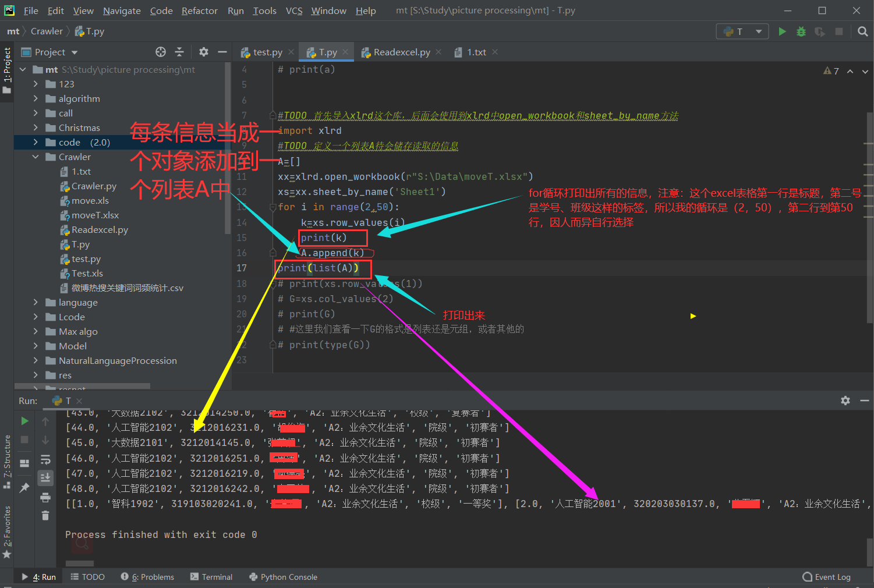
Task: Expand the Christmas folder
Action: tap(36, 127)
